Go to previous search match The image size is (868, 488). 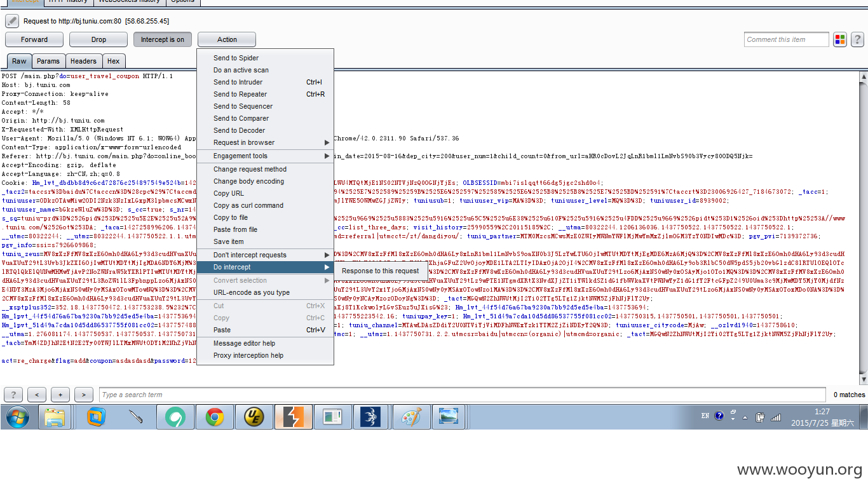[37, 395]
